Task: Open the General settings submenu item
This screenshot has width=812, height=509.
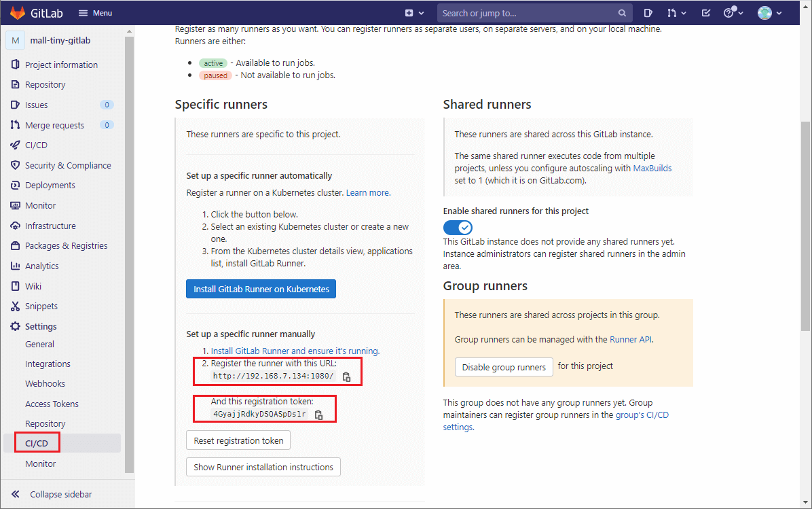Action: click(x=39, y=344)
